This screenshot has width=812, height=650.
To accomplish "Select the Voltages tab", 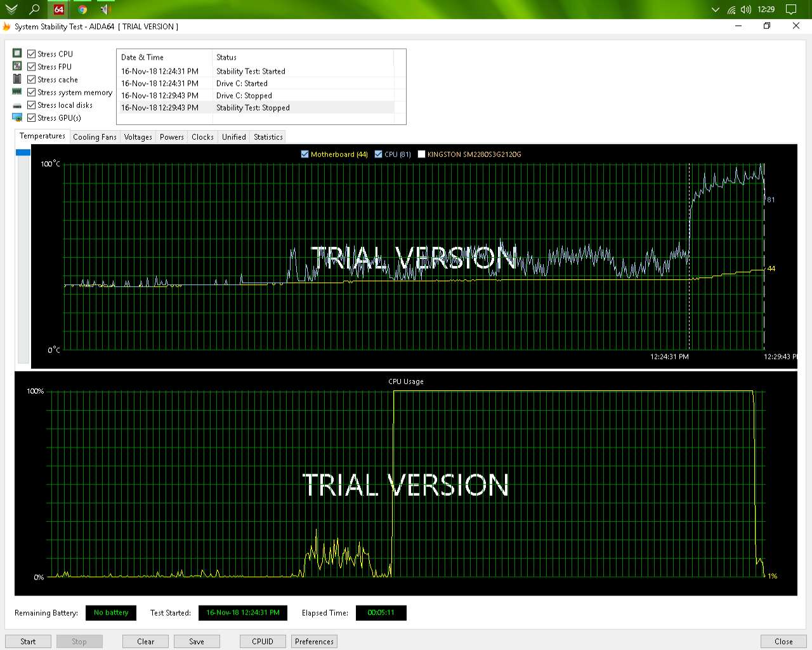I will click(x=138, y=137).
